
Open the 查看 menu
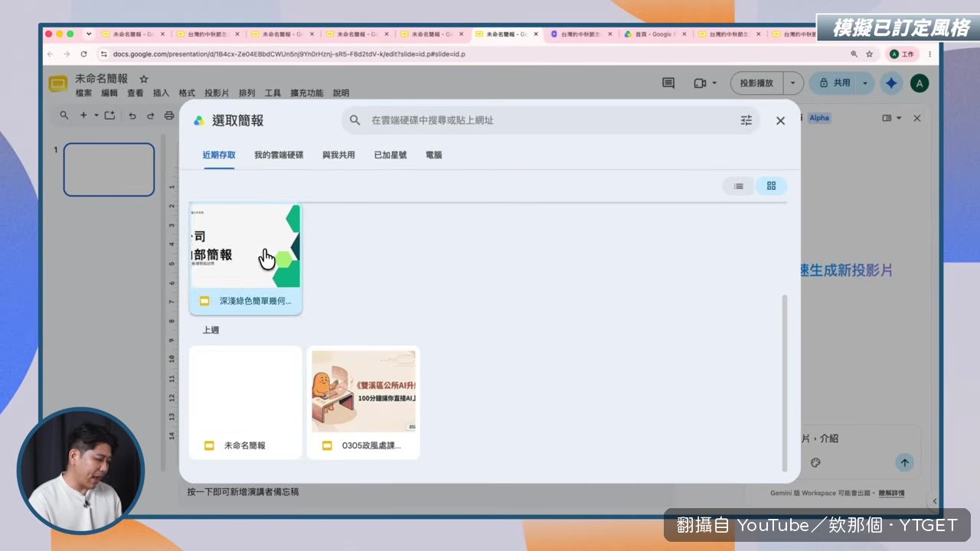pos(136,93)
